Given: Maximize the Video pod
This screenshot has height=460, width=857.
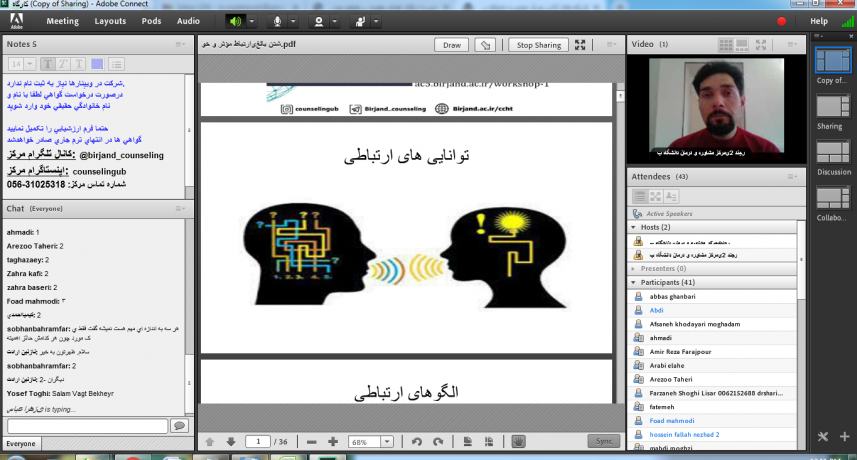Looking at the screenshot, I should pos(761,45).
